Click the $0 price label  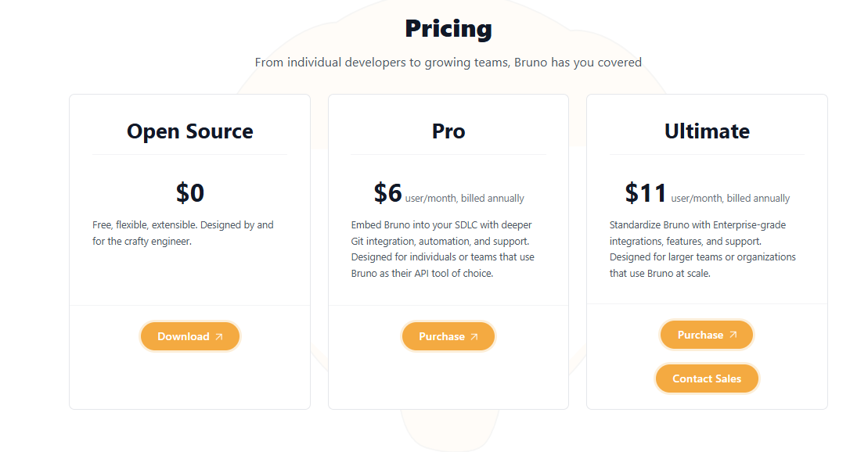pos(190,192)
